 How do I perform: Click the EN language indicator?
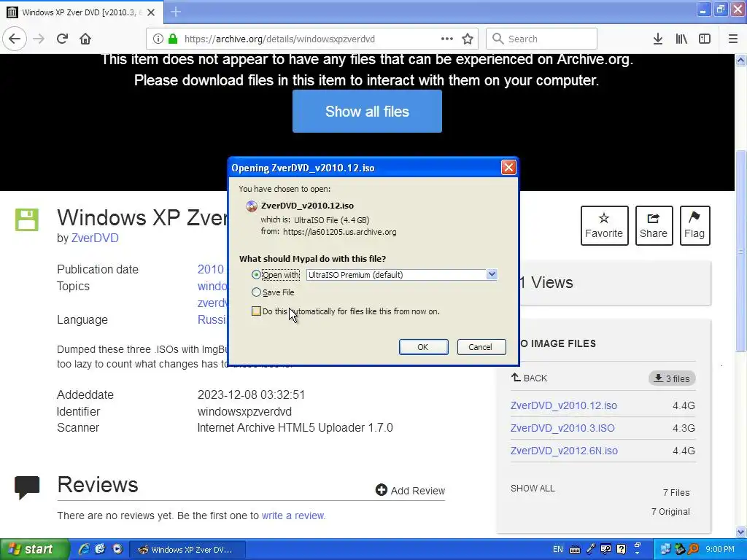tap(558, 550)
